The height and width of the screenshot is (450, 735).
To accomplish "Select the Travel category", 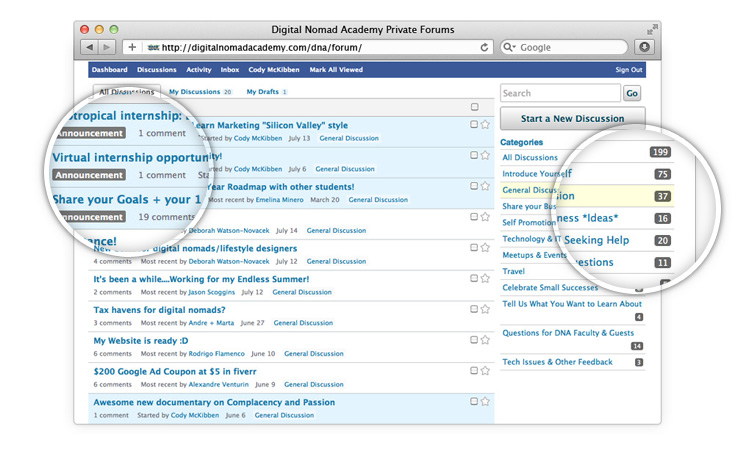I will coord(514,271).
